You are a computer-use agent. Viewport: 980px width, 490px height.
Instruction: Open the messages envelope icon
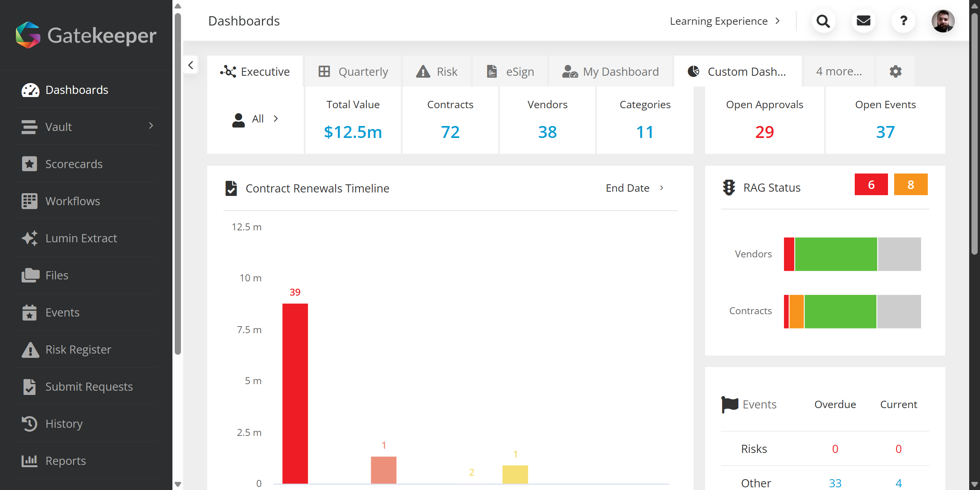coord(863,21)
